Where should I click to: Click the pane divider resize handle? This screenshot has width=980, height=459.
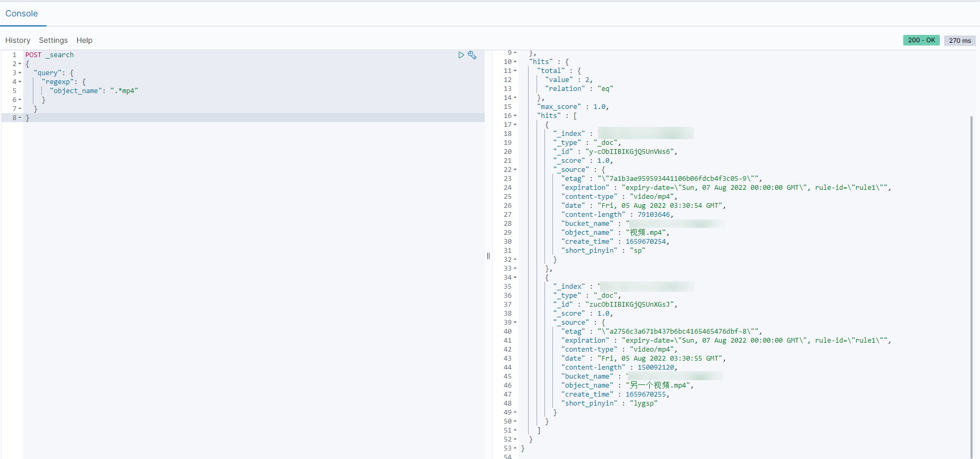(488, 256)
